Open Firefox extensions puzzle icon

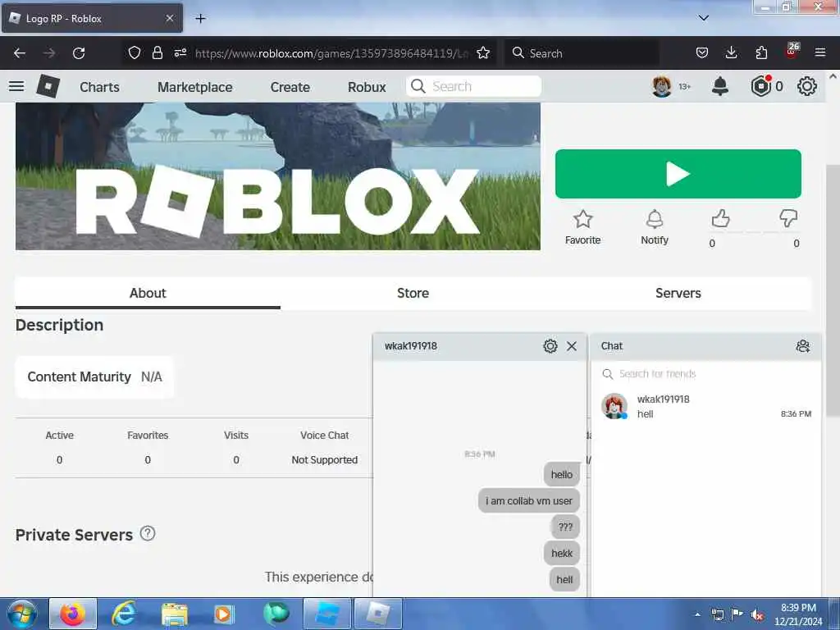click(761, 53)
